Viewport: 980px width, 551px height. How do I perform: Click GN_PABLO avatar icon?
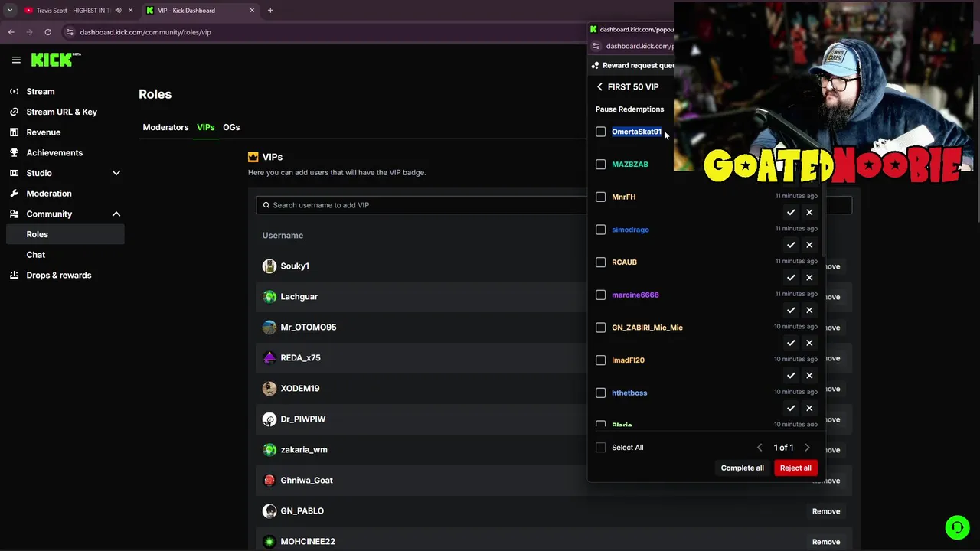pyautogui.click(x=269, y=511)
